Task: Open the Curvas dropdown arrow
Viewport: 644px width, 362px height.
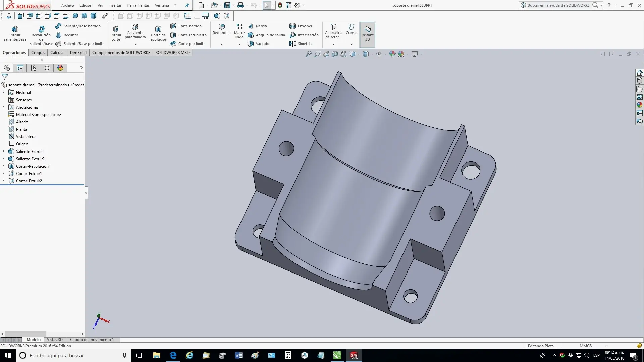Action: click(x=351, y=44)
